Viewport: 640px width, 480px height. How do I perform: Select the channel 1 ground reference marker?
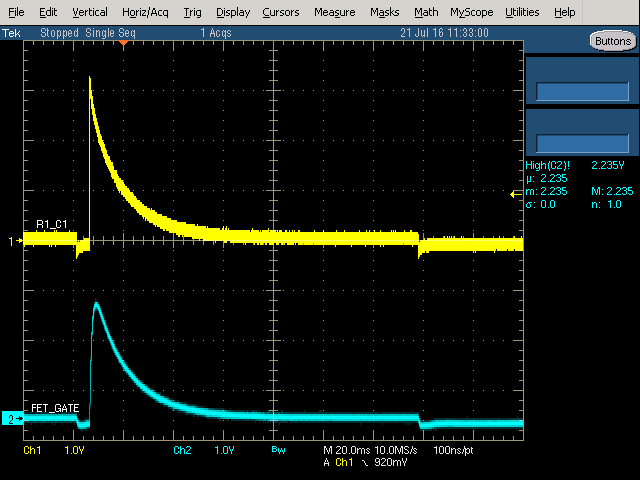coord(15,241)
